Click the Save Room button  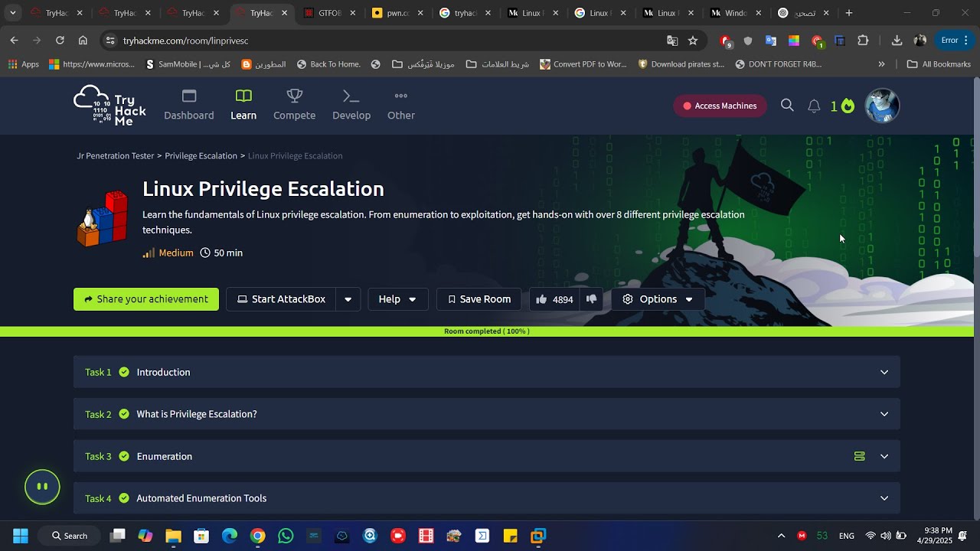coord(479,299)
